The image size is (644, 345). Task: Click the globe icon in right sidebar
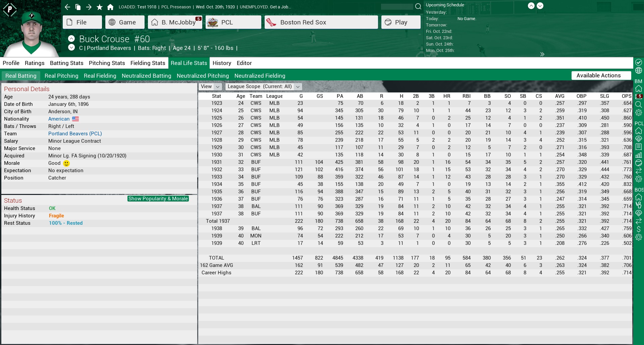[638, 70]
